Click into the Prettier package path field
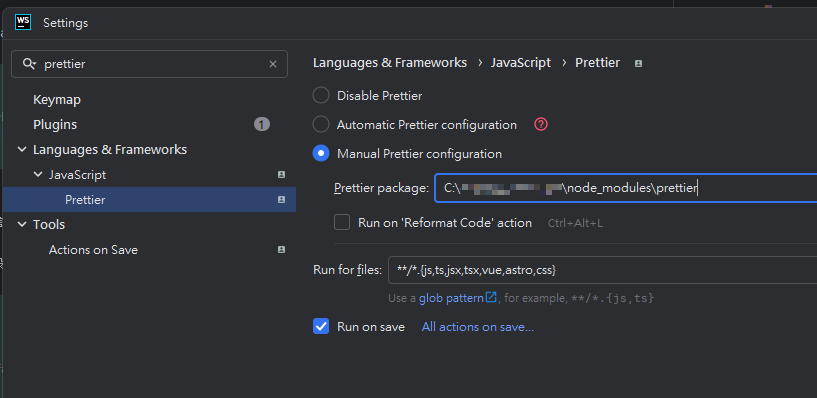 (625, 188)
